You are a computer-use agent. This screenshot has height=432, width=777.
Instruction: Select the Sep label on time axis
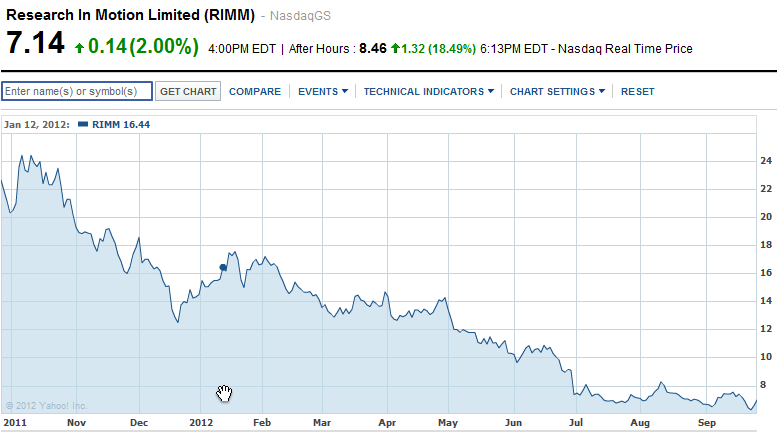tap(707, 423)
